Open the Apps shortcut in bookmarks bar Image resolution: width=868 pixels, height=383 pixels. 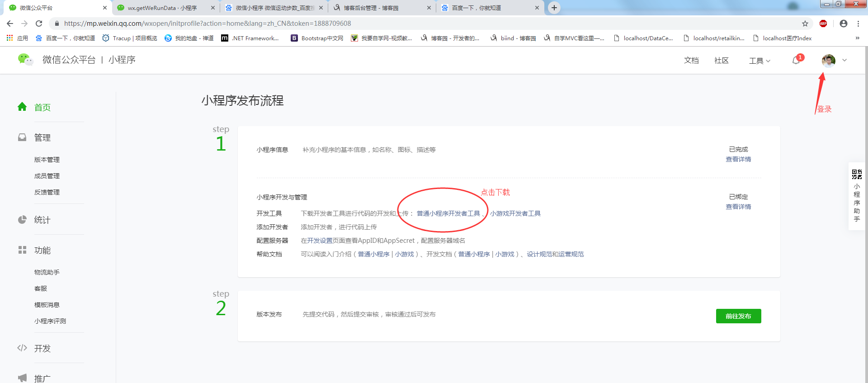[x=18, y=38]
